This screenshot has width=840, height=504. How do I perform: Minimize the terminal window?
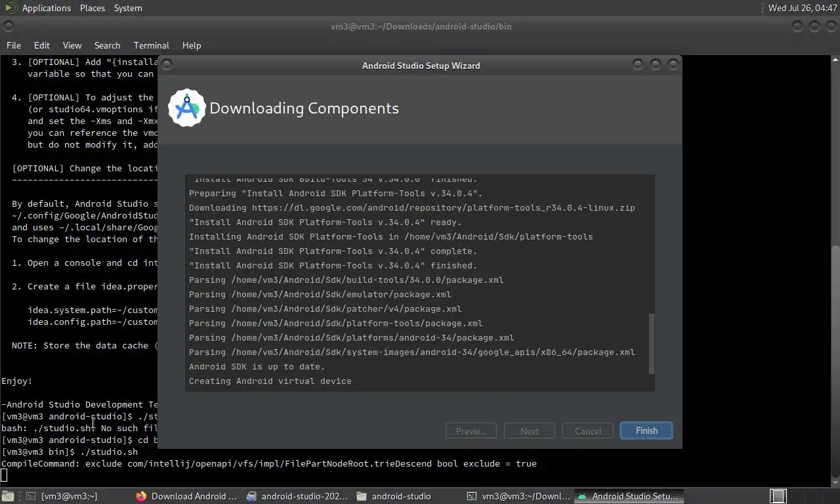click(x=797, y=26)
